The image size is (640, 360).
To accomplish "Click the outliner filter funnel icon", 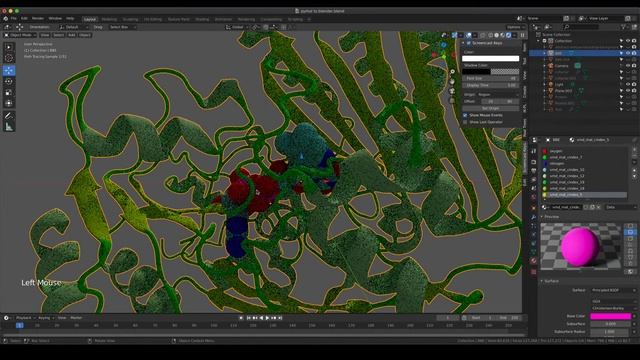I will click(623, 27).
